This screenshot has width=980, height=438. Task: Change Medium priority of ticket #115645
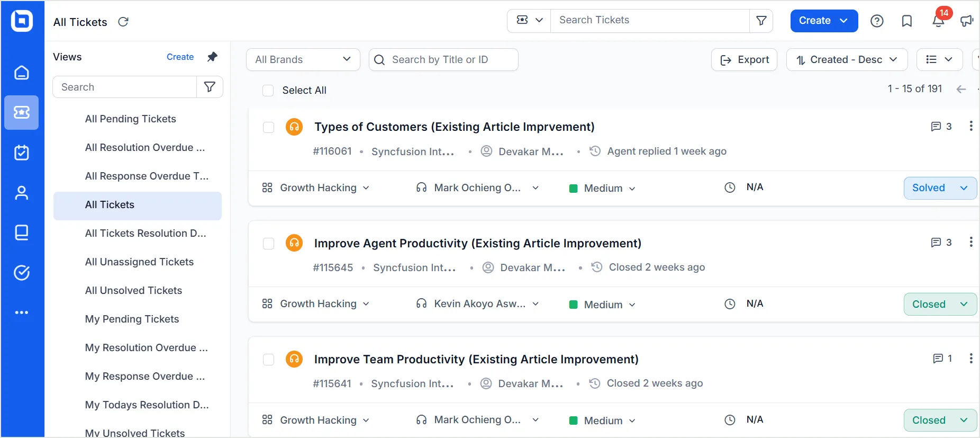pos(602,305)
